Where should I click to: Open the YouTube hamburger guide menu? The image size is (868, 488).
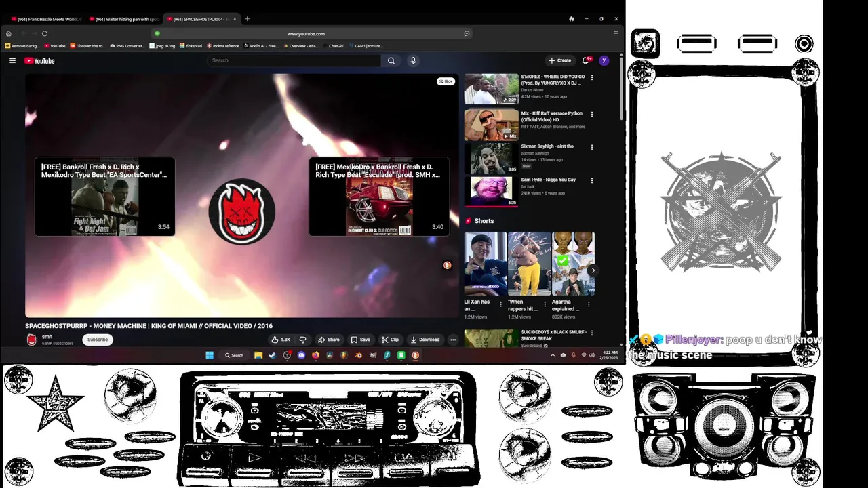coord(12,60)
